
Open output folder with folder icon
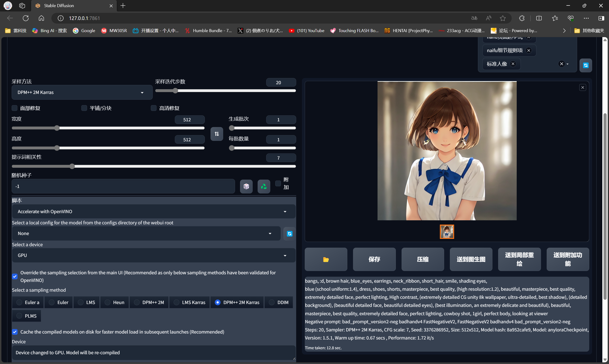[x=326, y=259]
